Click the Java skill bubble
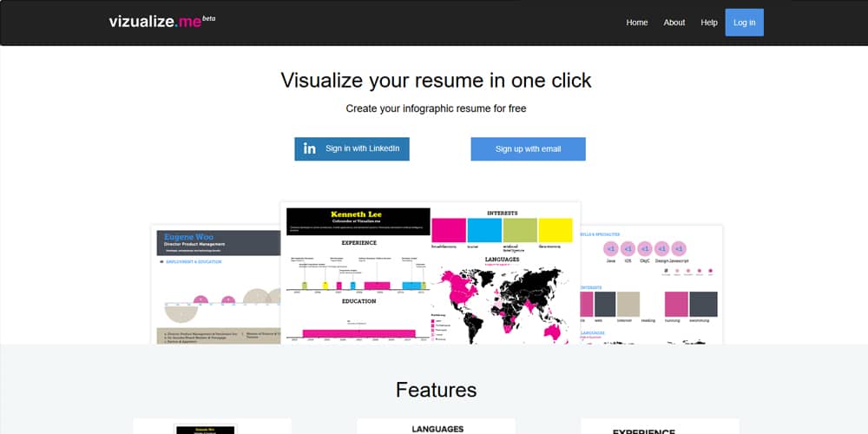 coord(611,249)
